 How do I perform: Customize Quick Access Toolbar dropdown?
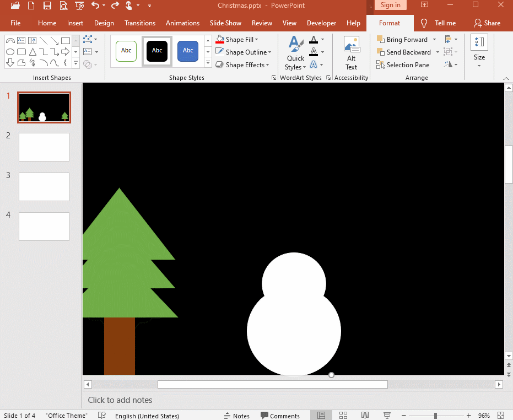coord(149,6)
